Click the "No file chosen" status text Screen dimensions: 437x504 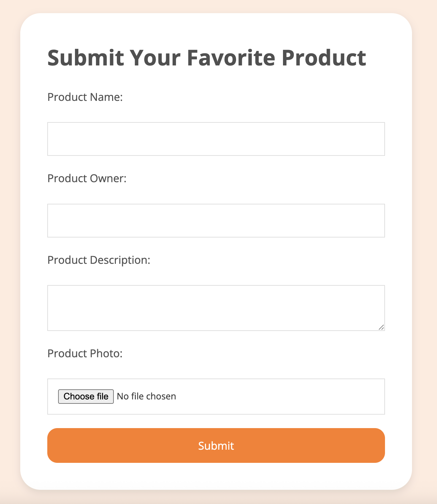coord(146,396)
